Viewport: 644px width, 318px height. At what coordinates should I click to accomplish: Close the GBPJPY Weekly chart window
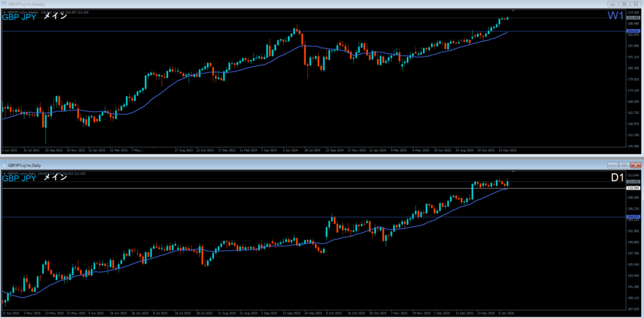(x=636, y=4)
